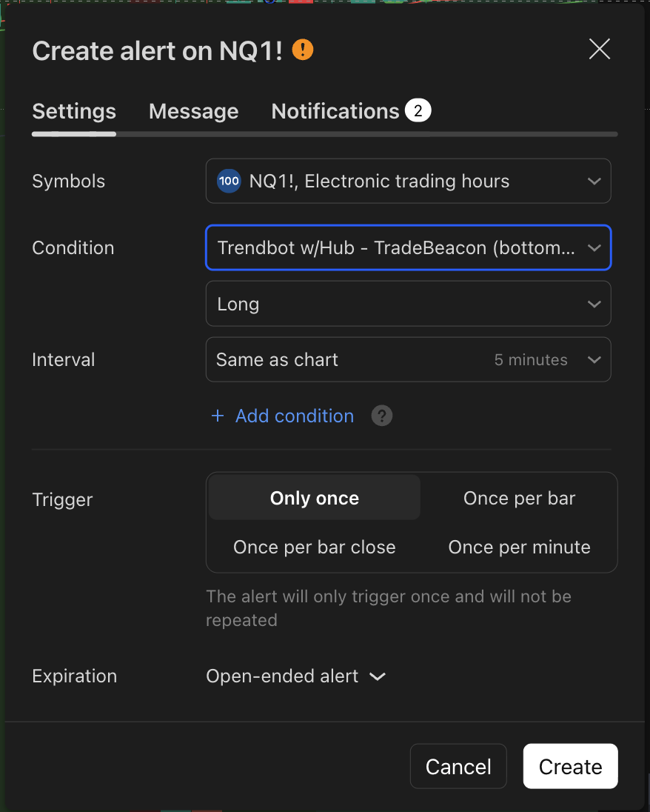Click the orange warning icon beside NQ1!

click(301, 49)
